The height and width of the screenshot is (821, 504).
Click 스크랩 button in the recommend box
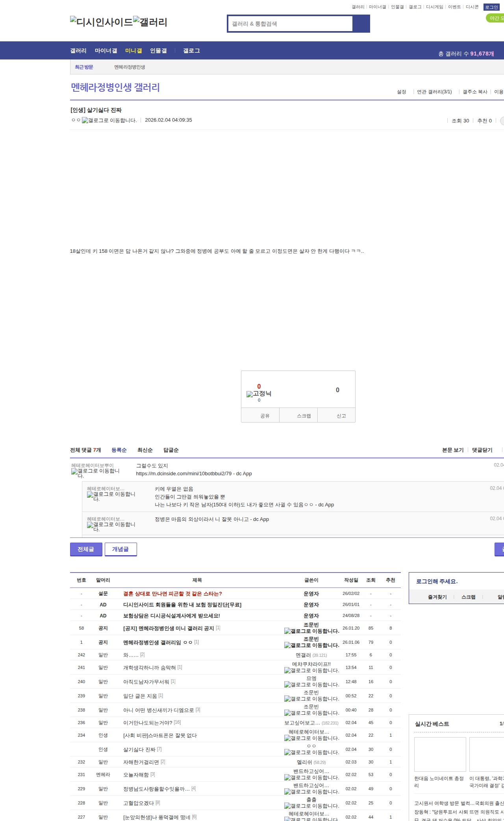(x=298, y=415)
